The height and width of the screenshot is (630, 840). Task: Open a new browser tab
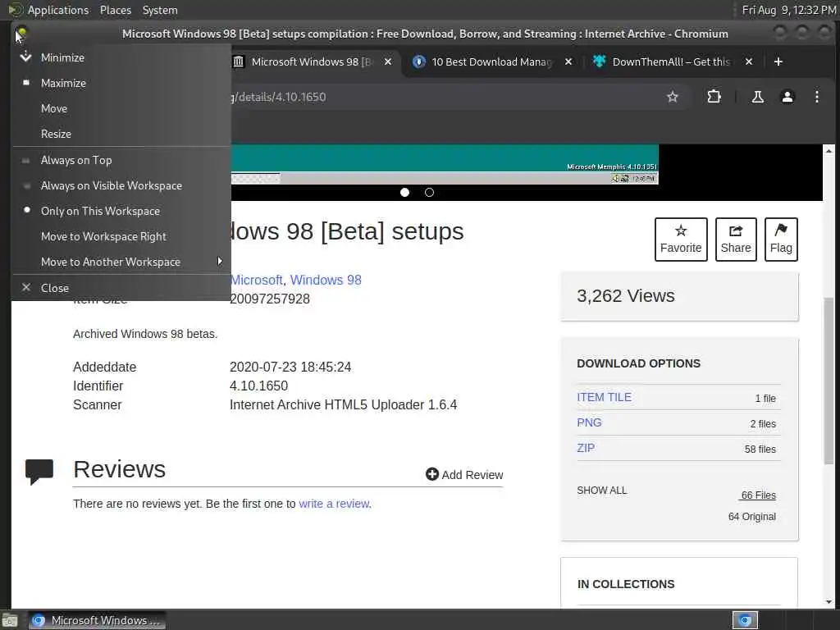778,62
